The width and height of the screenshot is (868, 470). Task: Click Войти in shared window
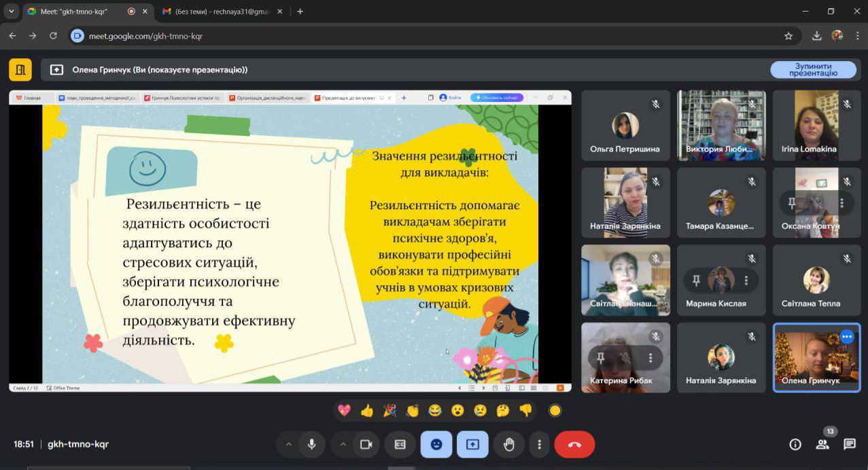[x=450, y=98]
